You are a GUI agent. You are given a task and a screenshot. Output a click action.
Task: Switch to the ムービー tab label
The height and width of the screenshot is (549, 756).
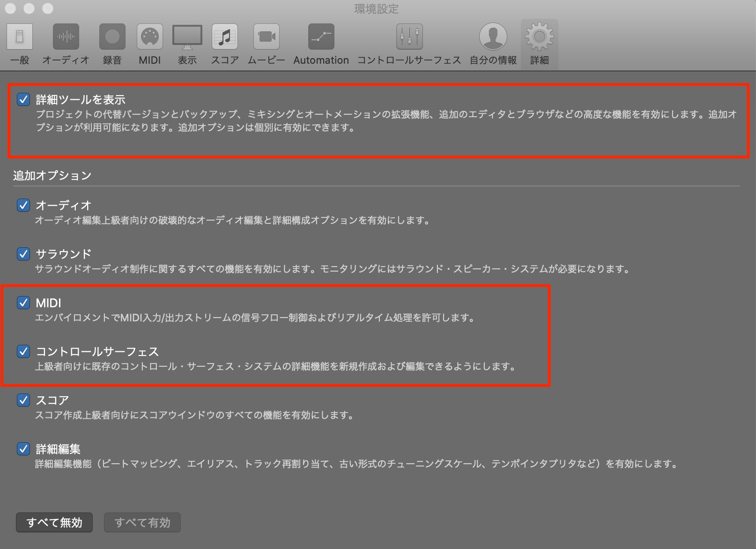[x=267, y=60]
